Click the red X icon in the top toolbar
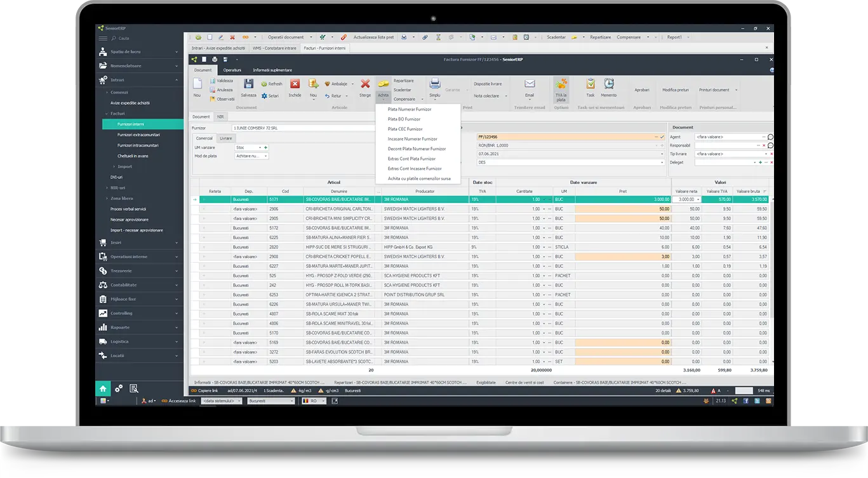 (x=232, y=37)
